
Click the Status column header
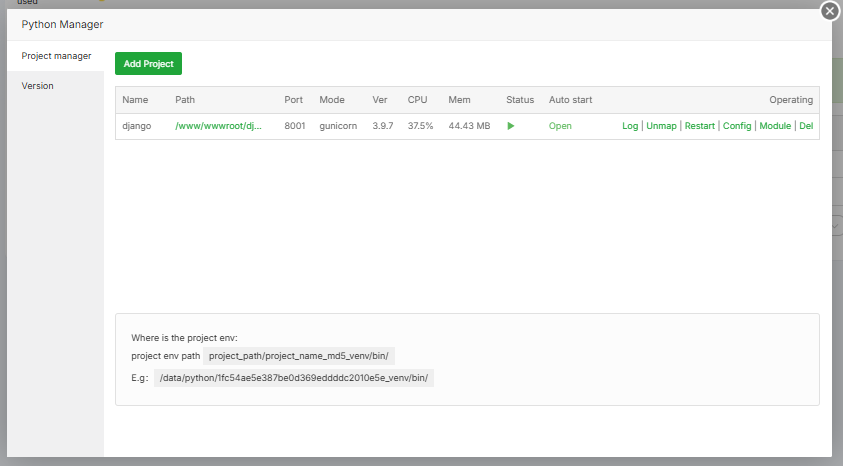[x=520, y=100]
